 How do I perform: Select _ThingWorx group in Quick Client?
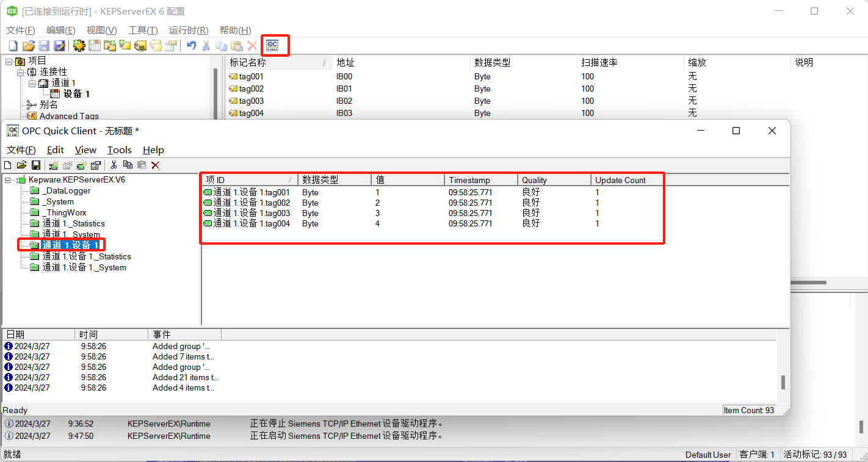[64, 213]
